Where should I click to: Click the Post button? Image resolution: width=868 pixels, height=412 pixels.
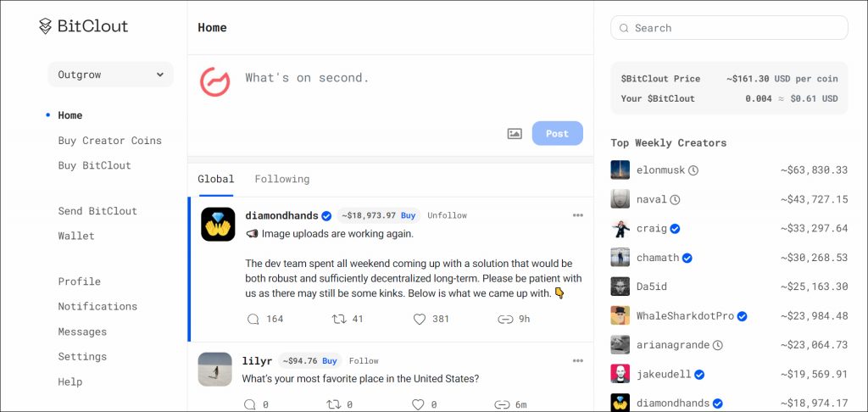tap(557, 133)
